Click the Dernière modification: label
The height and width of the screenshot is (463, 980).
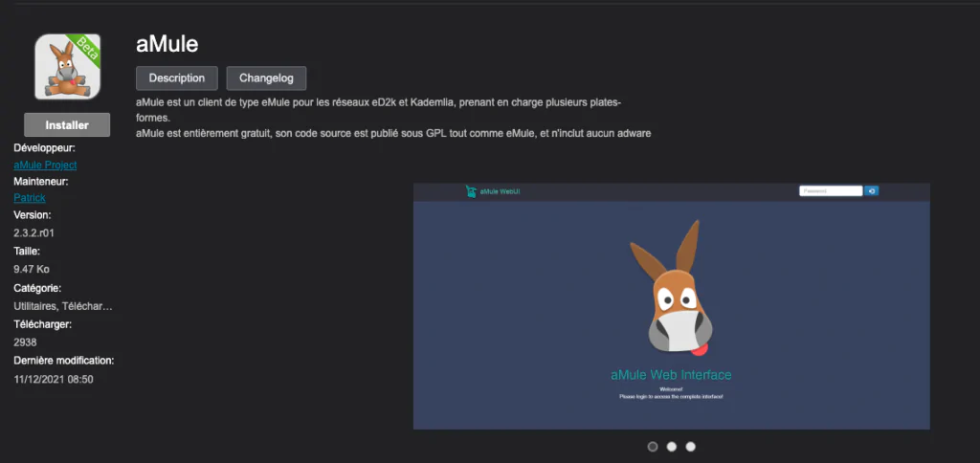pos(64,361)
